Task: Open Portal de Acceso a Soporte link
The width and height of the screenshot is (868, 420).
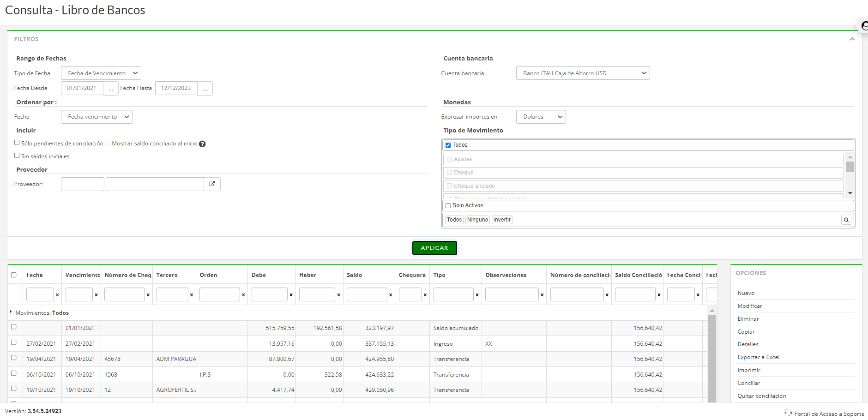Action: (829, 414)
